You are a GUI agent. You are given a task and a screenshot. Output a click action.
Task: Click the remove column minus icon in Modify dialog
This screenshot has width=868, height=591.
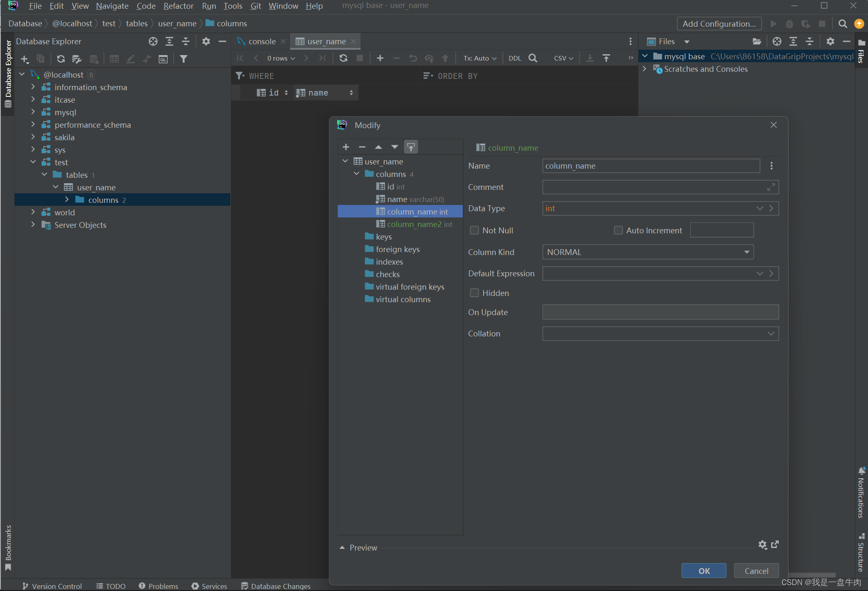coord(362,147)
